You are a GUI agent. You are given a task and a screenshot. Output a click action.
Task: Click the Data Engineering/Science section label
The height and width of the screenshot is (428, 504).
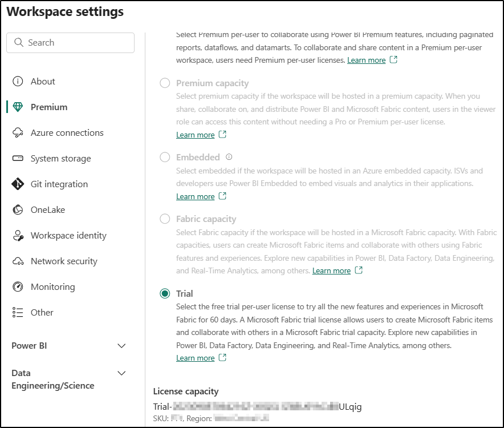click(52, 379)
